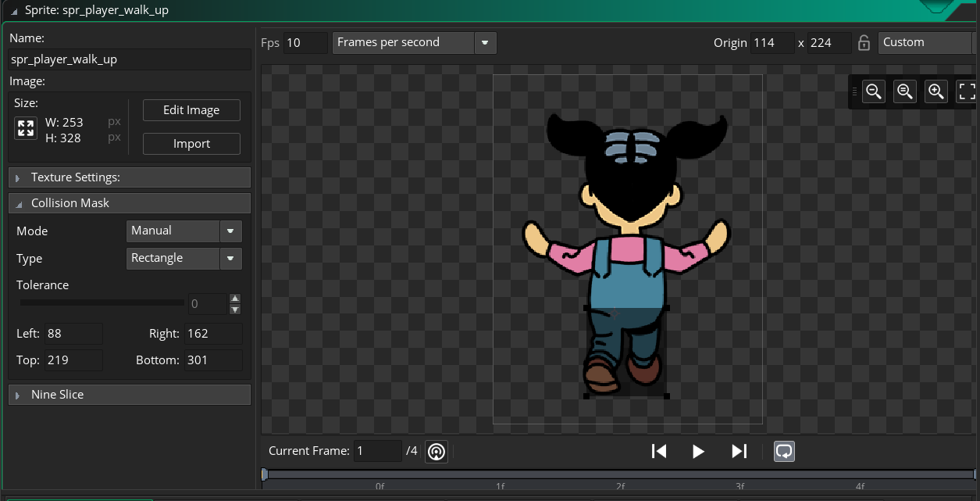The height and width of the screenshot is (501, 980).
Task: Click the Edit Image button
Action: pyautogui.click(x=191, y=110)
